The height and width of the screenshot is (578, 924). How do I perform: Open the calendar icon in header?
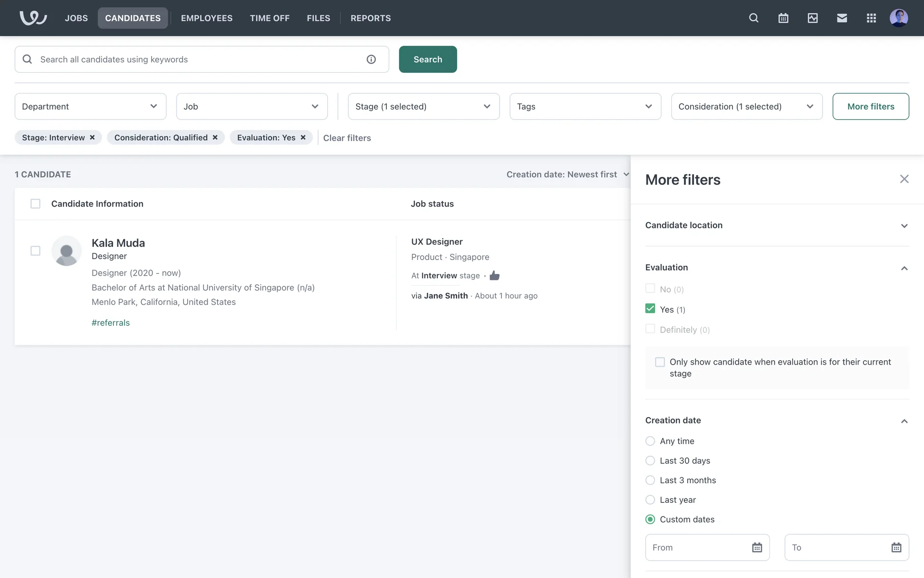pyautogui.click(x=783, y=18)
